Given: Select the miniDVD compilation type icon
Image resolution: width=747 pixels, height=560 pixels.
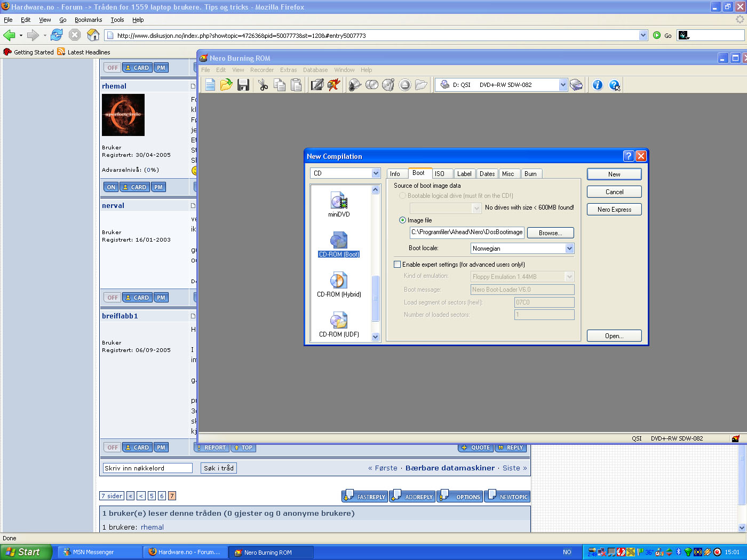Looking at the screenshot, I should point(339,205).
